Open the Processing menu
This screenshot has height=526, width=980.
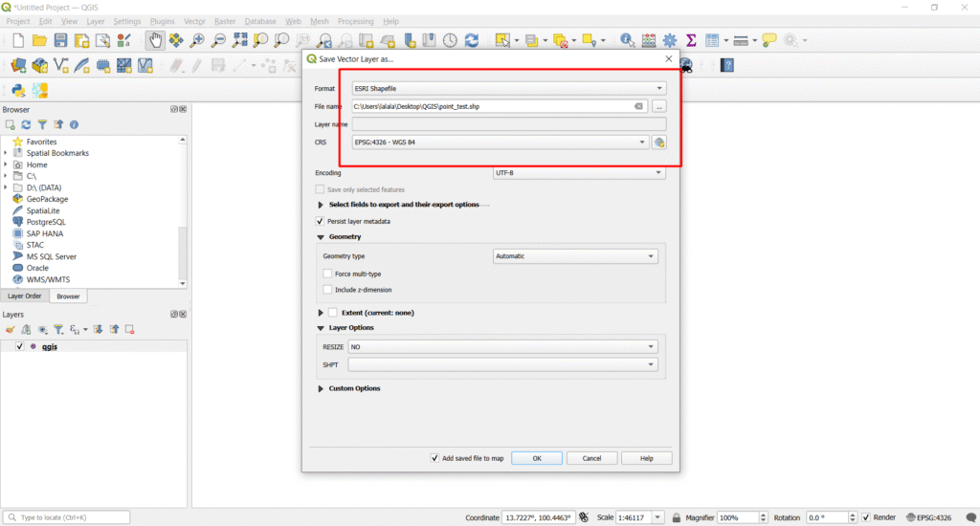356,21
